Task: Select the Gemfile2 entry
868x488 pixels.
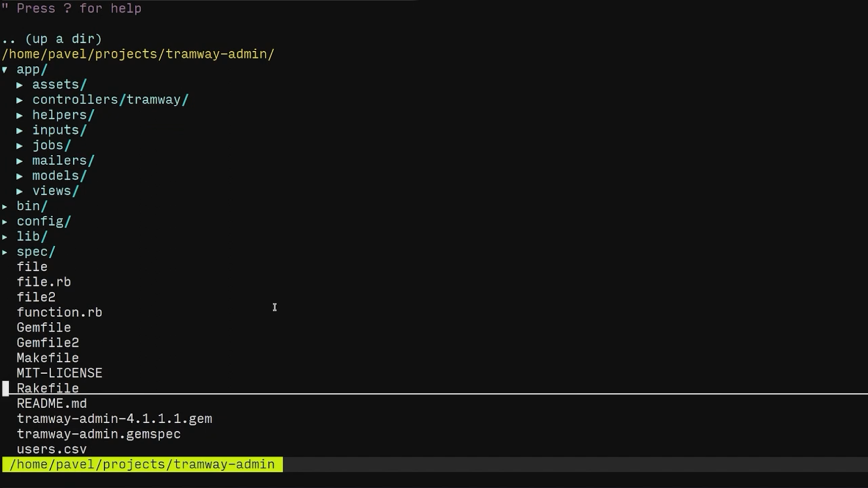Action: (x=48, y=343)
